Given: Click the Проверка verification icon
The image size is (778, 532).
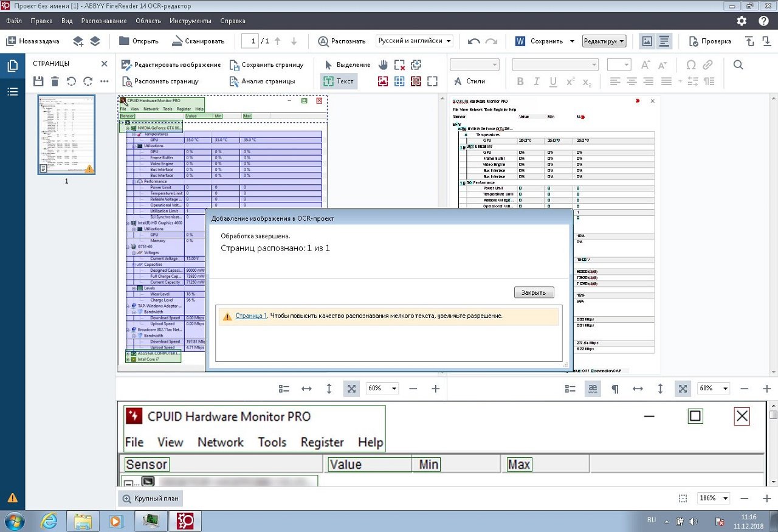Looking at the screenshot, I should coord(694,41).
